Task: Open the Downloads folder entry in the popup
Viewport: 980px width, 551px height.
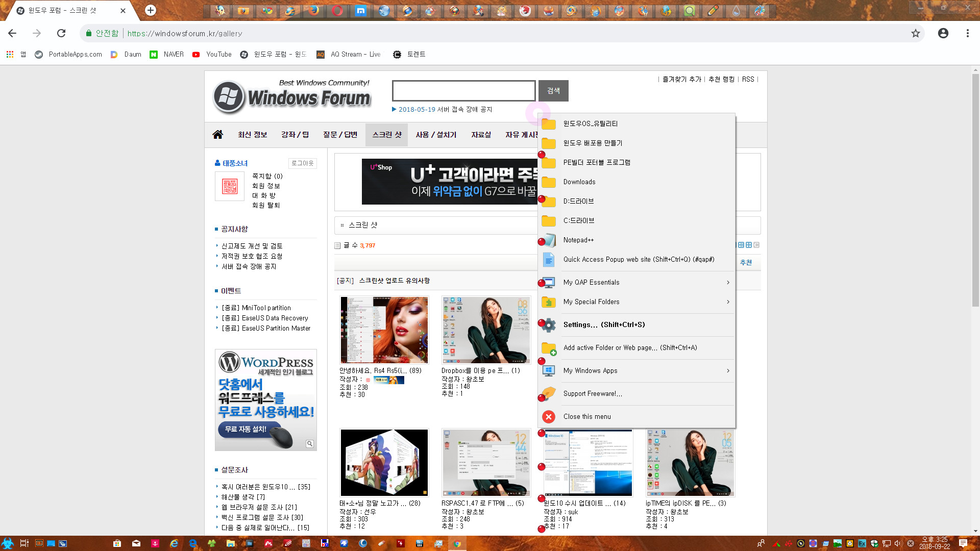Action: tap(636, 182)
